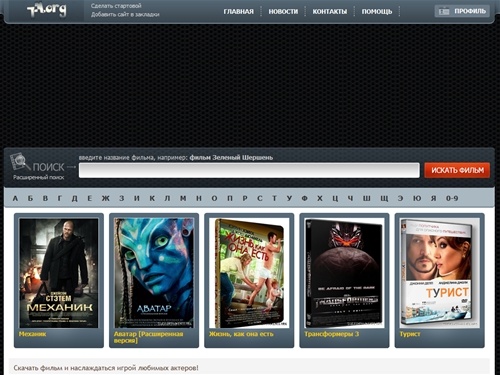Filter movies by letter Щ
This screenshot has width=500, height=375.
click(384, 198)
